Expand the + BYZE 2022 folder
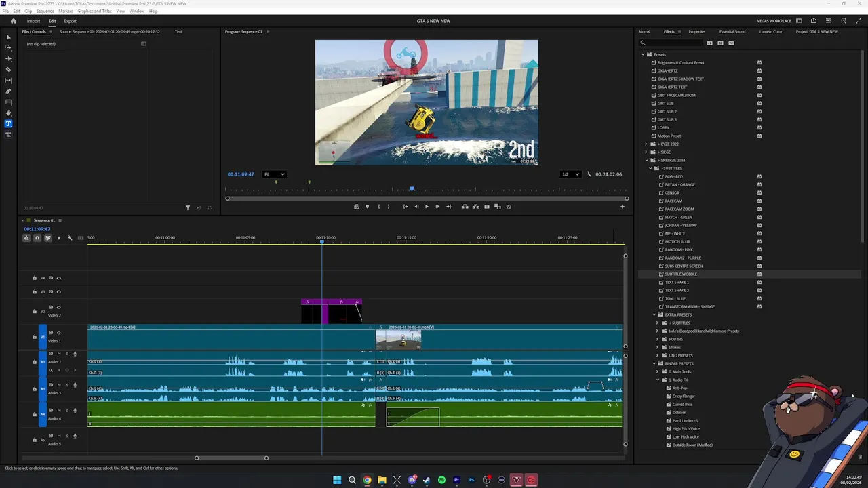This screenshot has height=488, width=868. click(646, 144)
